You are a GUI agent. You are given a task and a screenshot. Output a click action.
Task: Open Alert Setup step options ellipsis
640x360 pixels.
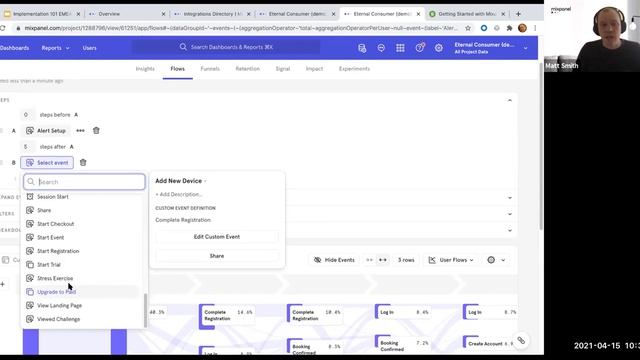[80, 131]
